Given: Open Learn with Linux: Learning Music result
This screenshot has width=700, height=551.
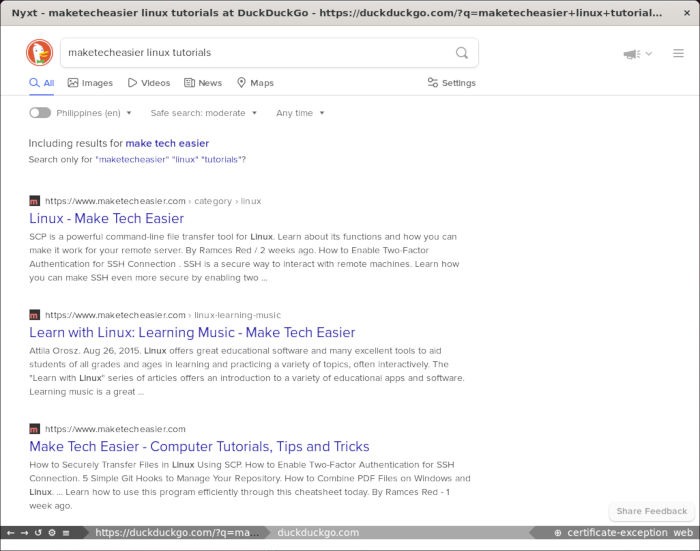Looking at the screenshot, I should tap(192, 332).
